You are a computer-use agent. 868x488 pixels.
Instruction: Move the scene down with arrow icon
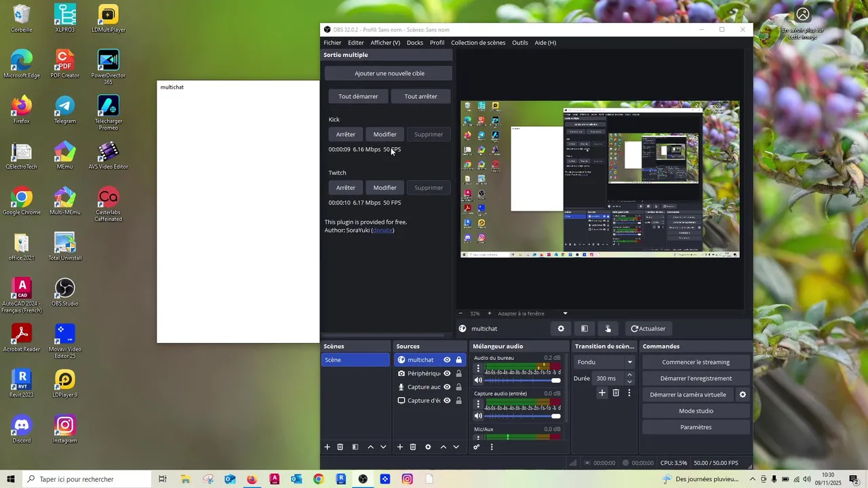[383, 447]
